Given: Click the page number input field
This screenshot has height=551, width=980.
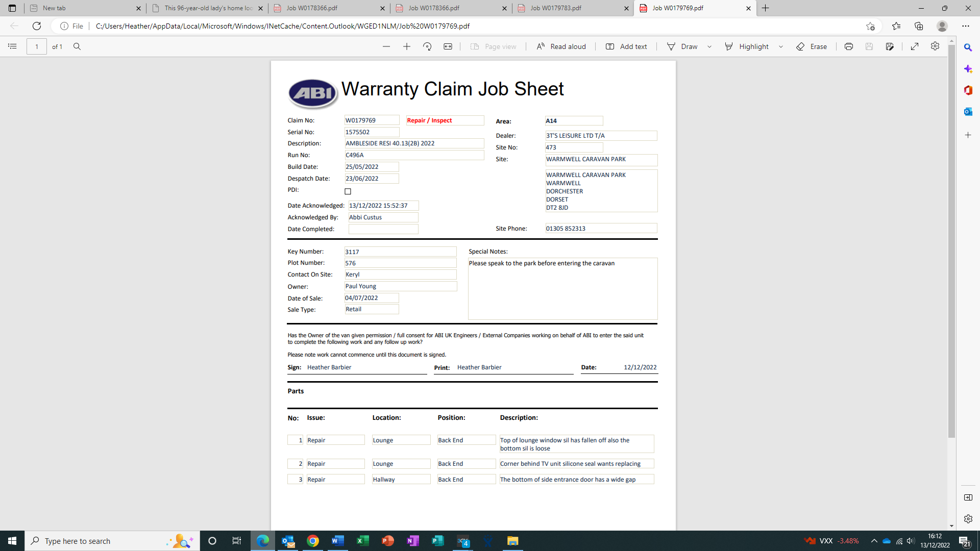Looking at the screenshot, I should click(37, 46).
